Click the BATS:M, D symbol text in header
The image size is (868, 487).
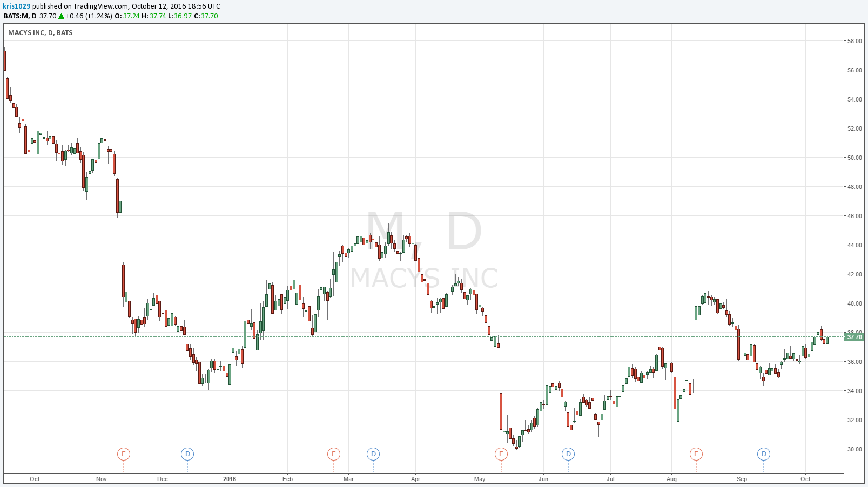pos(20,16)
